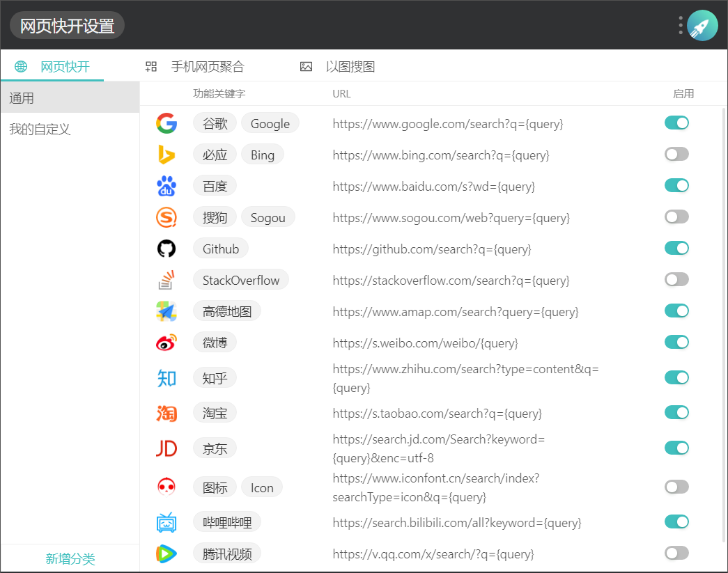Viewport: 728px width, 573px height.
Task: Click the Tencent Video play icon
Action: [166, 554]
